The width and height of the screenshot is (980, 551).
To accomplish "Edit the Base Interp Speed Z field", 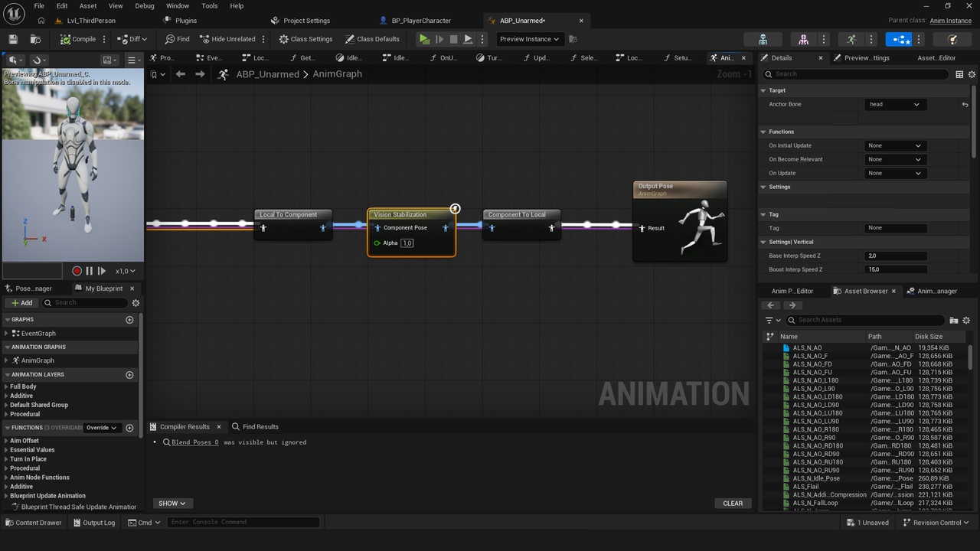I will point(896,256).
